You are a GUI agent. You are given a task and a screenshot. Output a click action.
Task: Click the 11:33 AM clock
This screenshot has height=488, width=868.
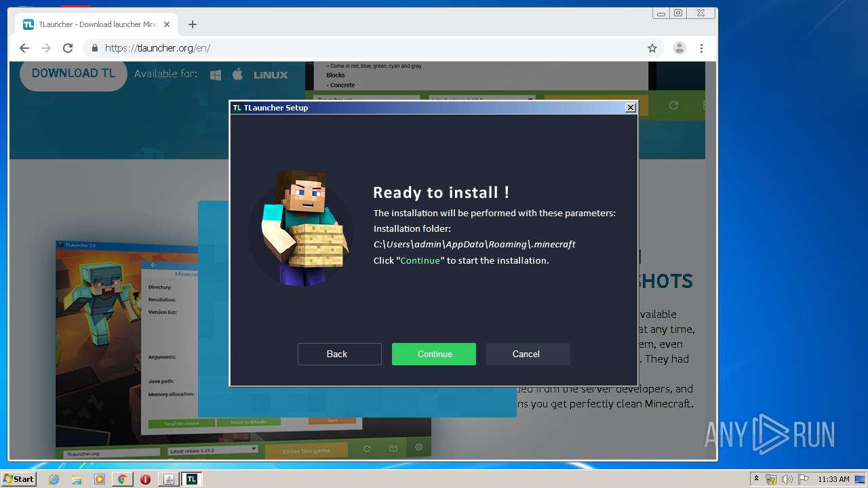[x=833, y=479]
